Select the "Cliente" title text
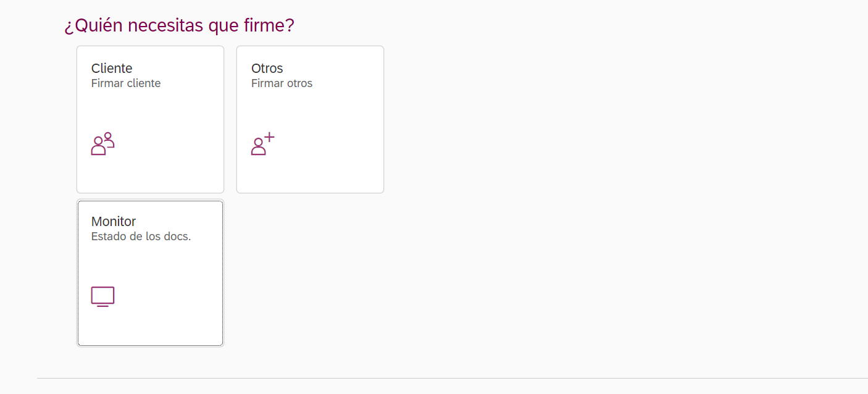Viewport: 868px width, 394px height. tap(112, 68)
